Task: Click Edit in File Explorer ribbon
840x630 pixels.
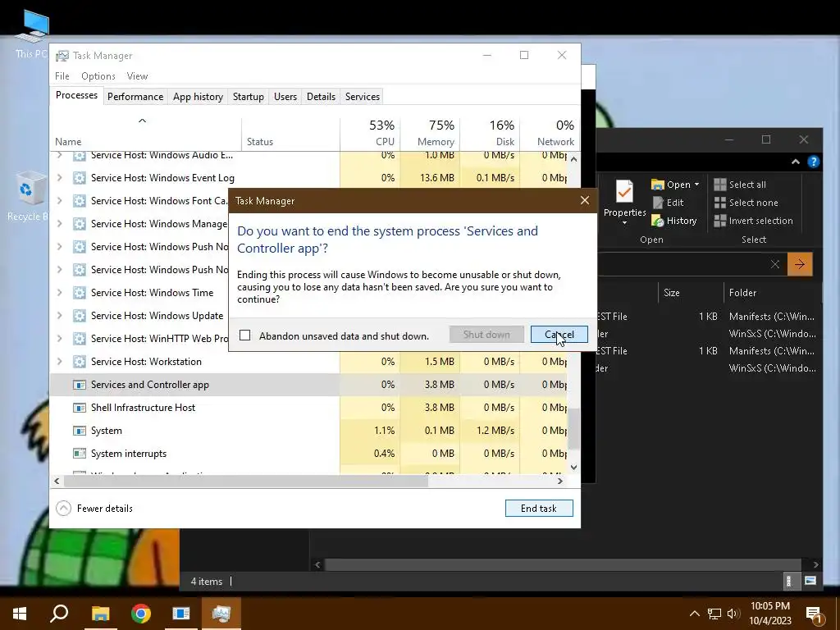Action: click(668, 203)
